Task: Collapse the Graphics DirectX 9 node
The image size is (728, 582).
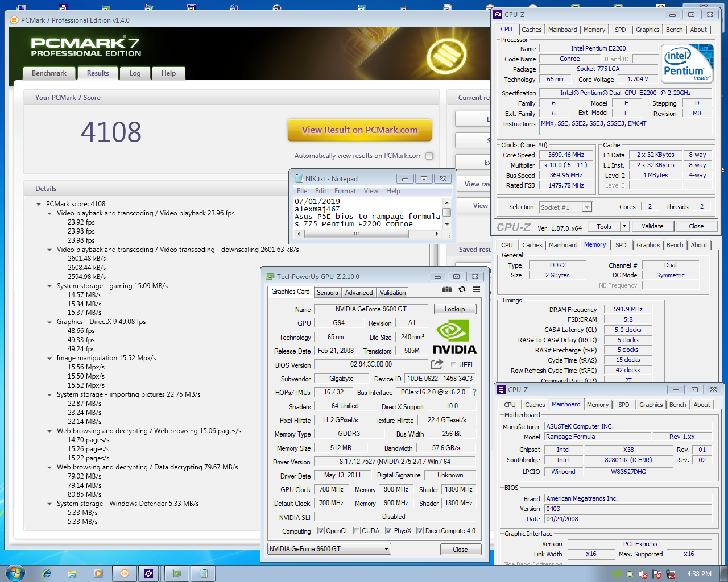Action: [49, 322]
